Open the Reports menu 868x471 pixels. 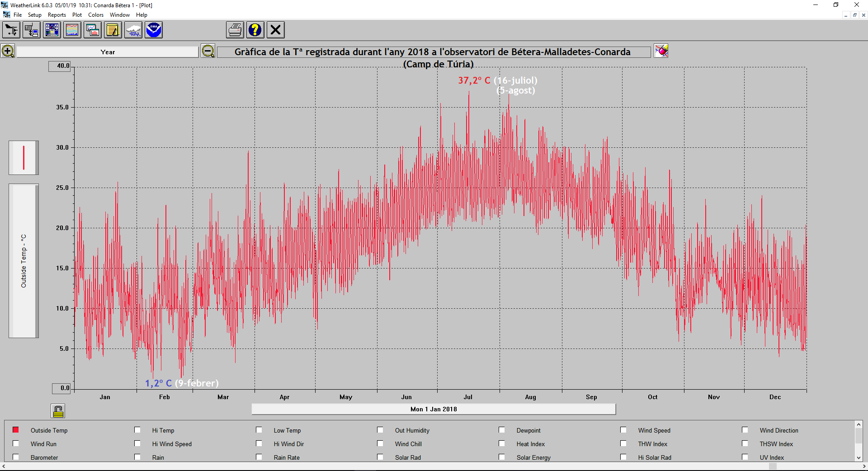point(57,15)
